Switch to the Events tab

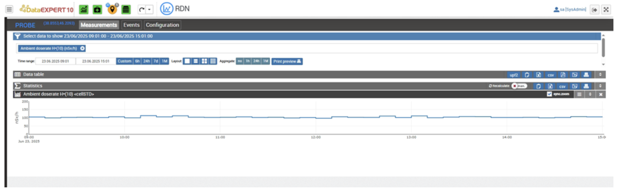click(x=131, y=25)
